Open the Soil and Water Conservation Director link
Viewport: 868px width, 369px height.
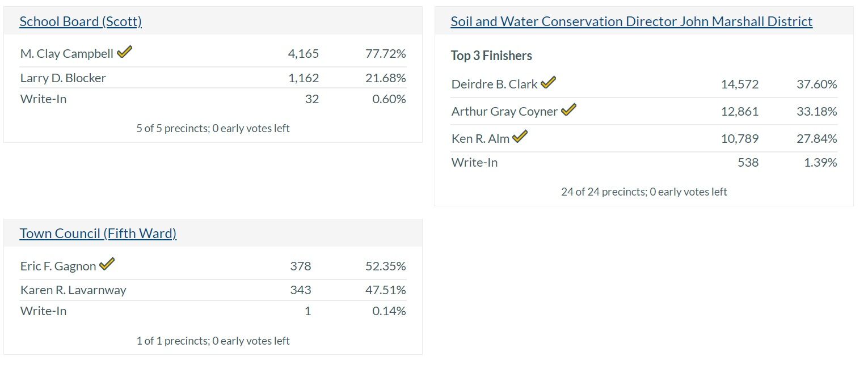point(631,21)
